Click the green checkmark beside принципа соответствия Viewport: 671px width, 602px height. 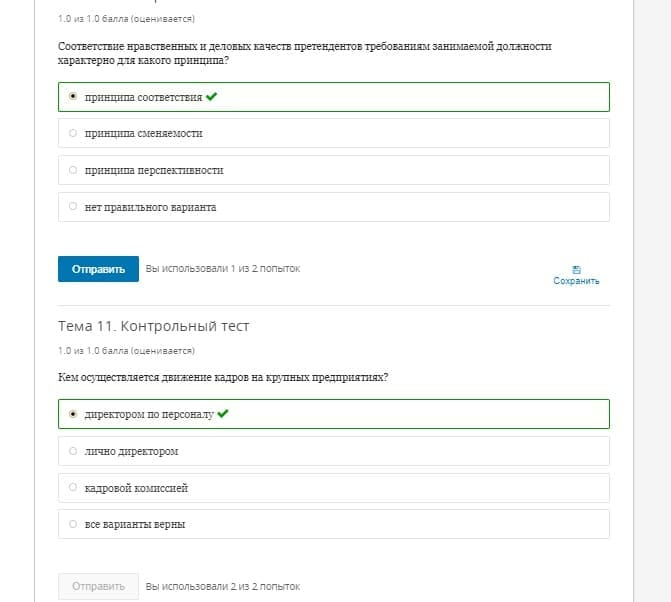(x=211, y=97)
